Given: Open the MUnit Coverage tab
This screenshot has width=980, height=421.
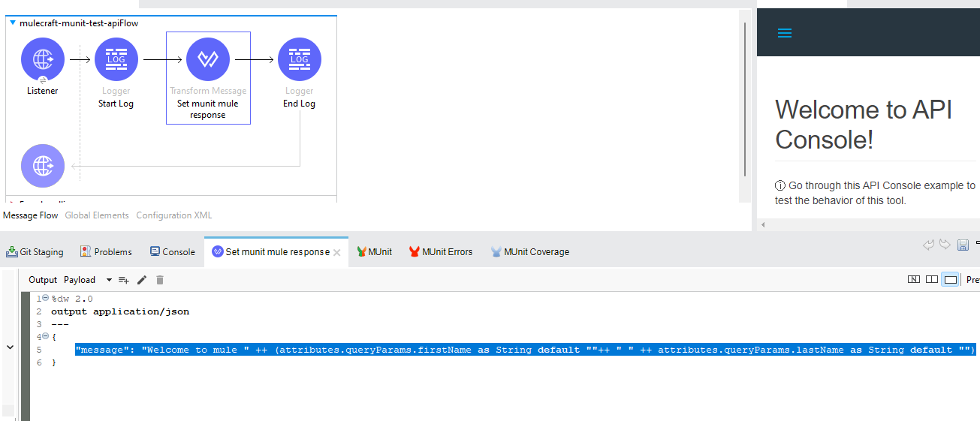Looking at the screenshot, I should [530, 252].
